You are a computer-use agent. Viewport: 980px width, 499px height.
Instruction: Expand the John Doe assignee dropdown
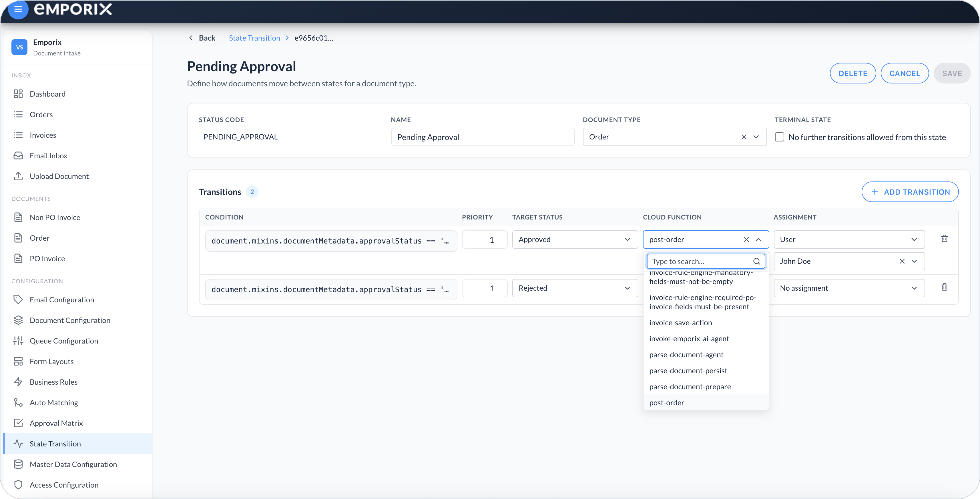[914, 261]
